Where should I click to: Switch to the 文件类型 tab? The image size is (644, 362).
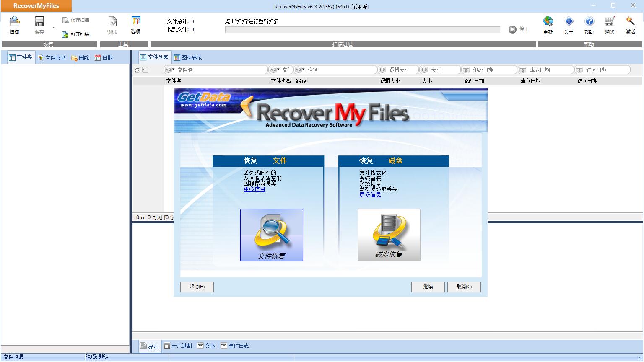pyautogui.click(x=52, y=58)
